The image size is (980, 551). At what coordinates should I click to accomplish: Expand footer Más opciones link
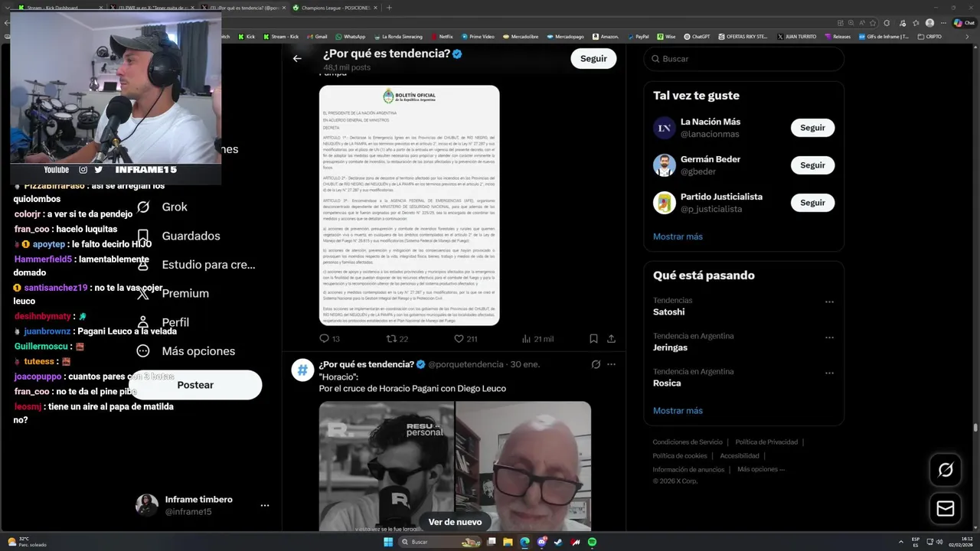click(761, 469)
